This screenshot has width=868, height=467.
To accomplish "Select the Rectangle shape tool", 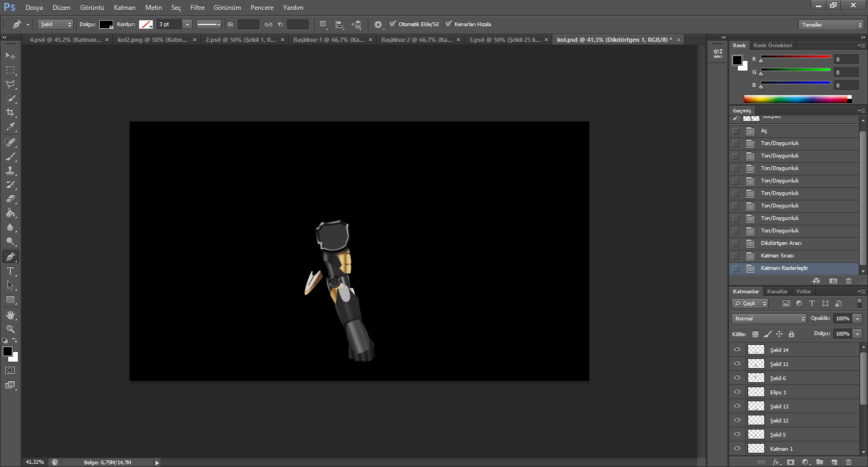I will (10, 299).
